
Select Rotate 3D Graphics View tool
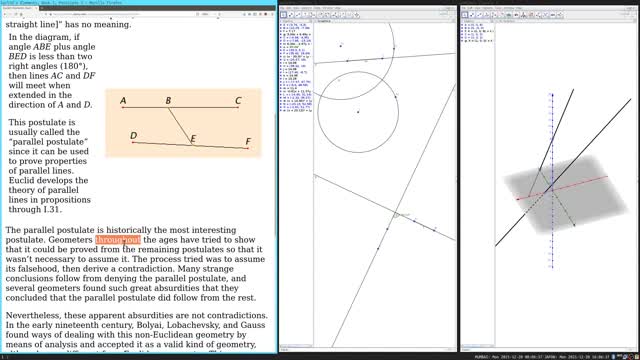pyautogui.click(x=560, y=15)
